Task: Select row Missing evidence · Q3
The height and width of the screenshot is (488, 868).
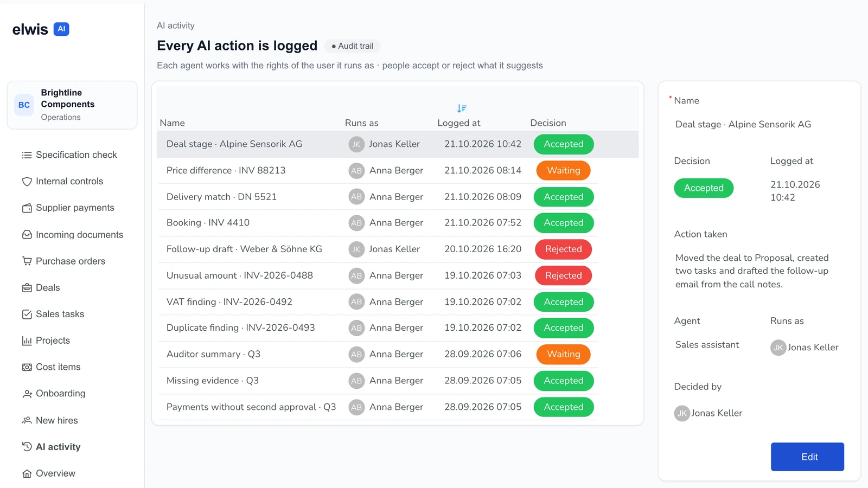Action: coord(379,381)
